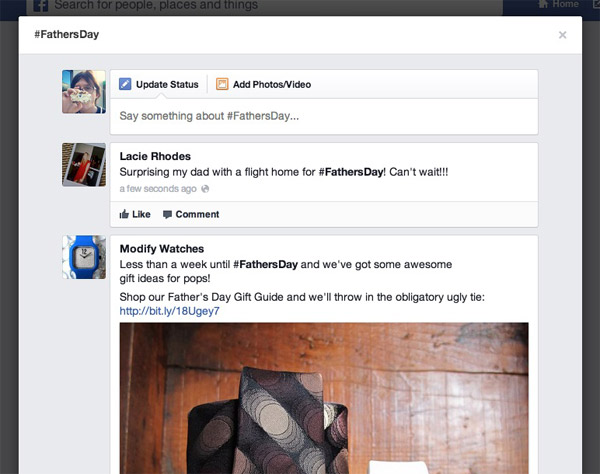Viewport: 600px width, 474px height.
Task: Close the #FathersDay dialog
Action: click(x=562, y=35)
